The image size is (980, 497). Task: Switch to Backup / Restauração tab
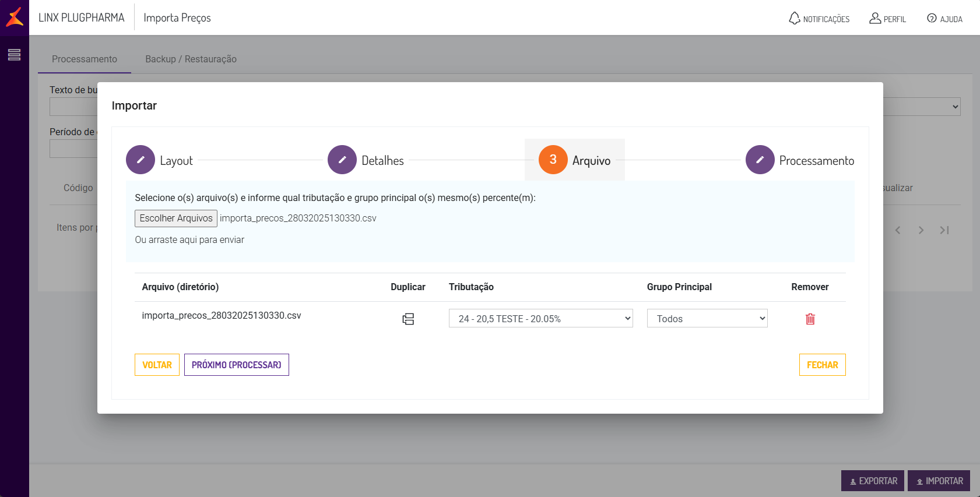click(x=191, y=59)
